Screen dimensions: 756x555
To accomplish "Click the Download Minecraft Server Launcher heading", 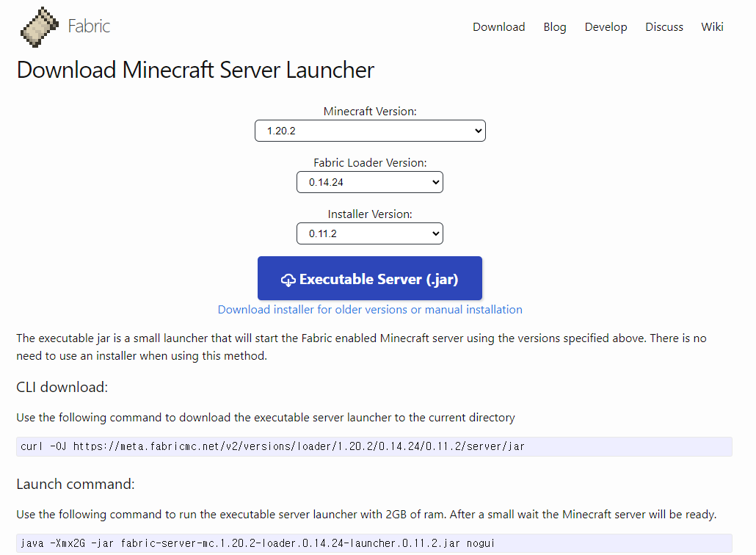I will pos(195,70).
